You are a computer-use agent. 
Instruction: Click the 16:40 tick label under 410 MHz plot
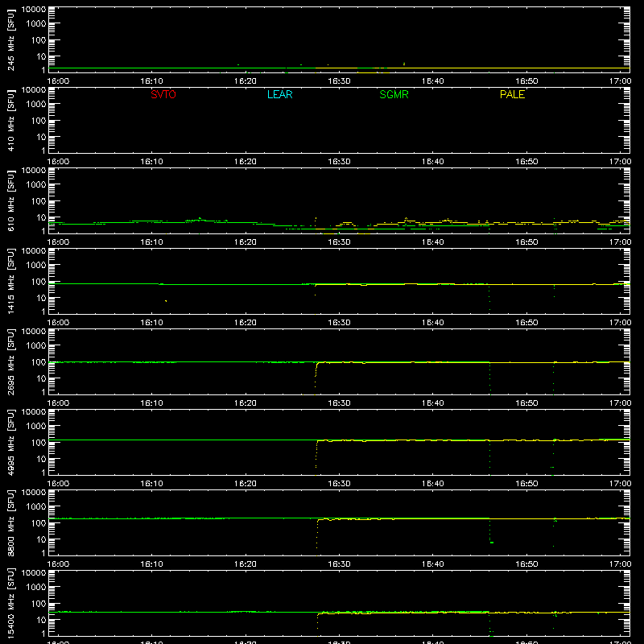point(433,162)
